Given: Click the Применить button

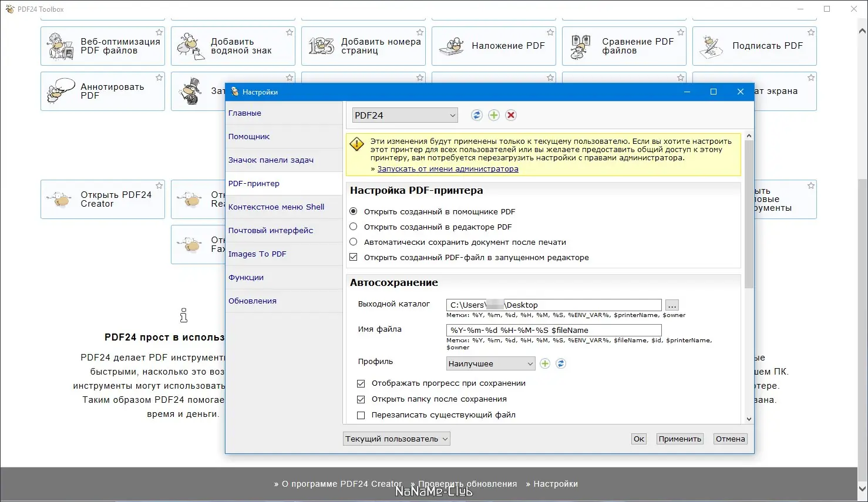Looking at the screenshot, I should [x=680, y=439].
